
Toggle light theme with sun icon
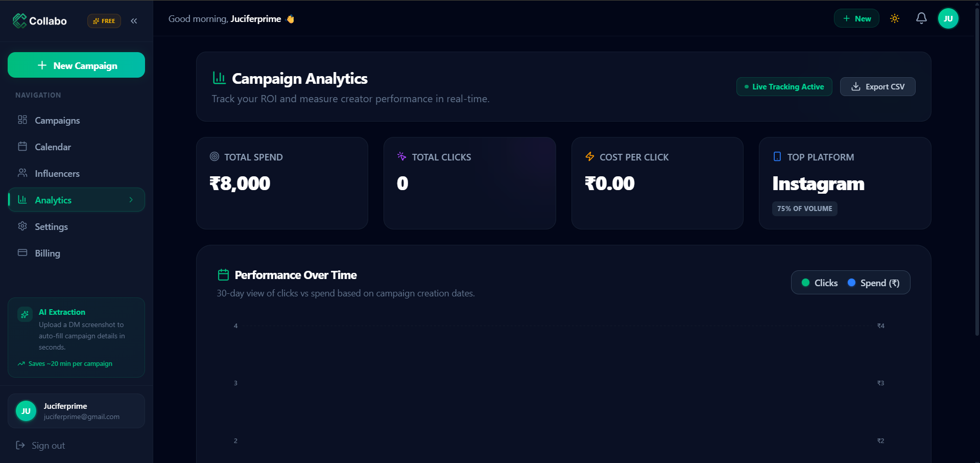(895, 18)
